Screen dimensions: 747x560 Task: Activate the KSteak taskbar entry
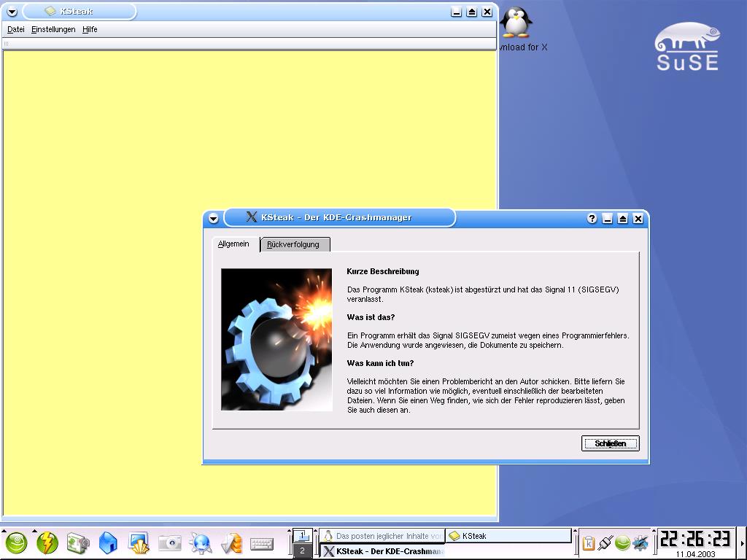pos(508,536)
